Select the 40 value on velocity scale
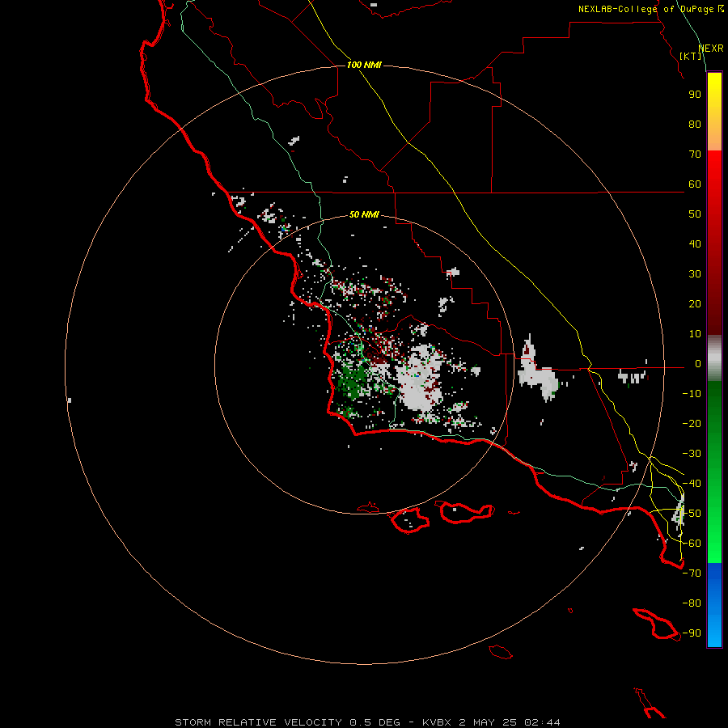728x728 pixels. (695, 244)
